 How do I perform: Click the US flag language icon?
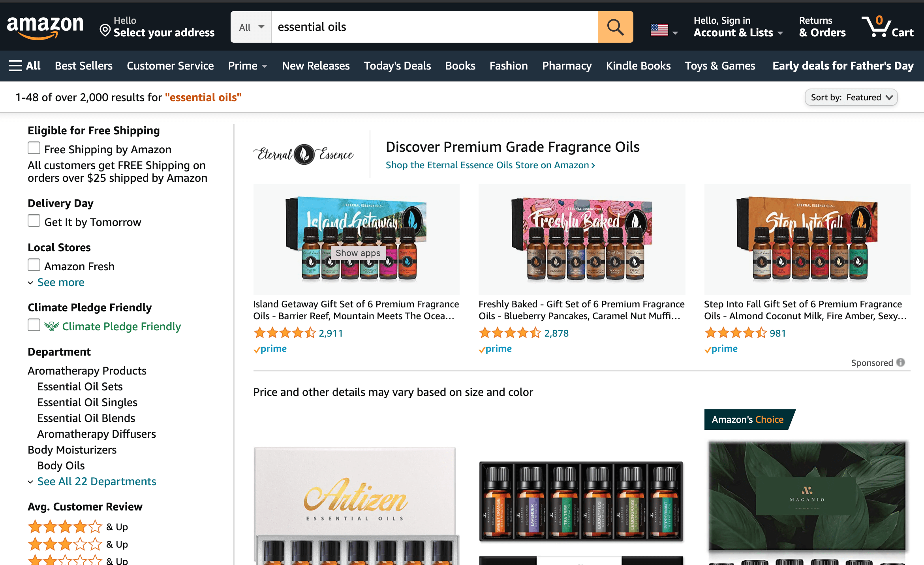pyautogui.click(x=659, y=30)
